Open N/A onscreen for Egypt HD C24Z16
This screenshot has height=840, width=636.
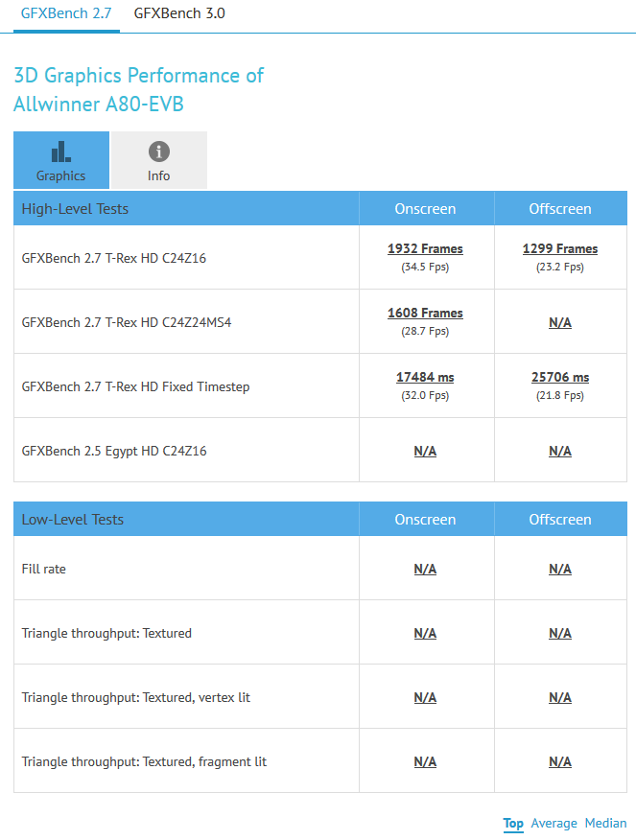pos(425,451)
